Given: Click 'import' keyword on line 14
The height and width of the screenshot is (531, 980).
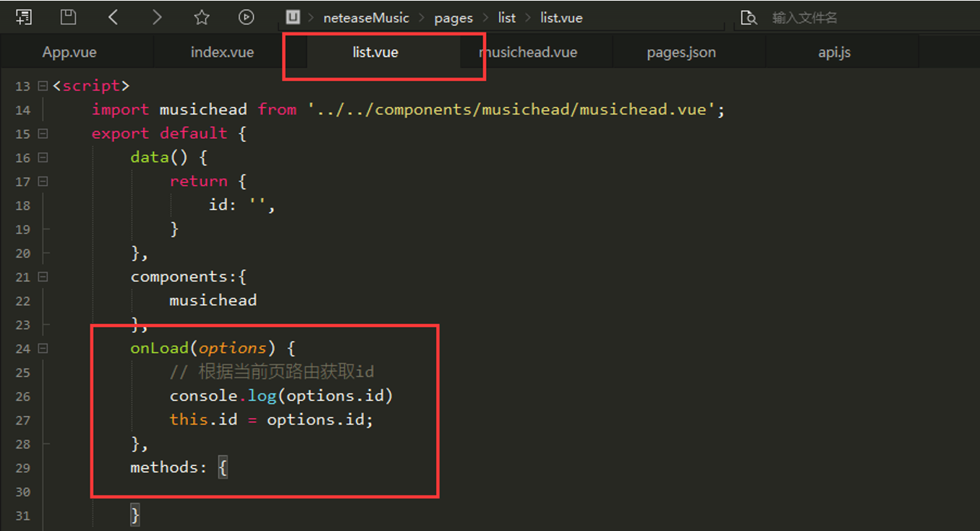Looking at the screenshot, I should point(120,110).
